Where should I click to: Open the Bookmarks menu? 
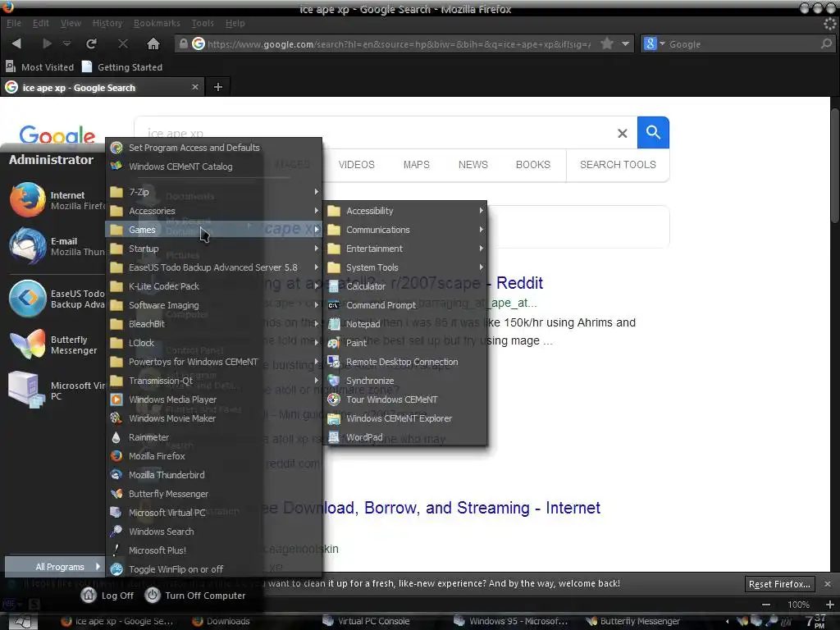[157, 23]
